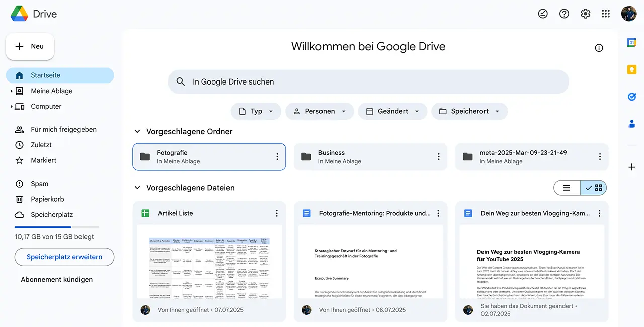
Task: Click the offline ready checkmark icon
Action: coord(543,14)
